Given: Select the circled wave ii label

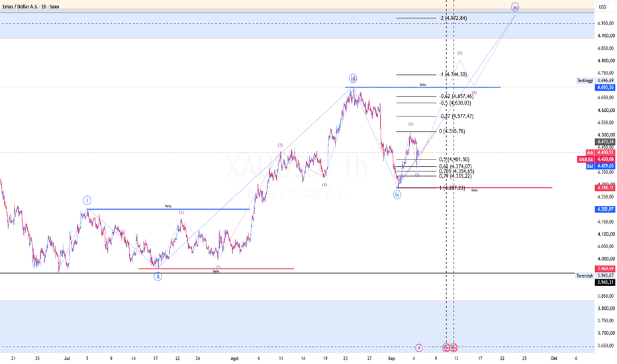Looking at the screenshot, I should click(x=158, y=277).
